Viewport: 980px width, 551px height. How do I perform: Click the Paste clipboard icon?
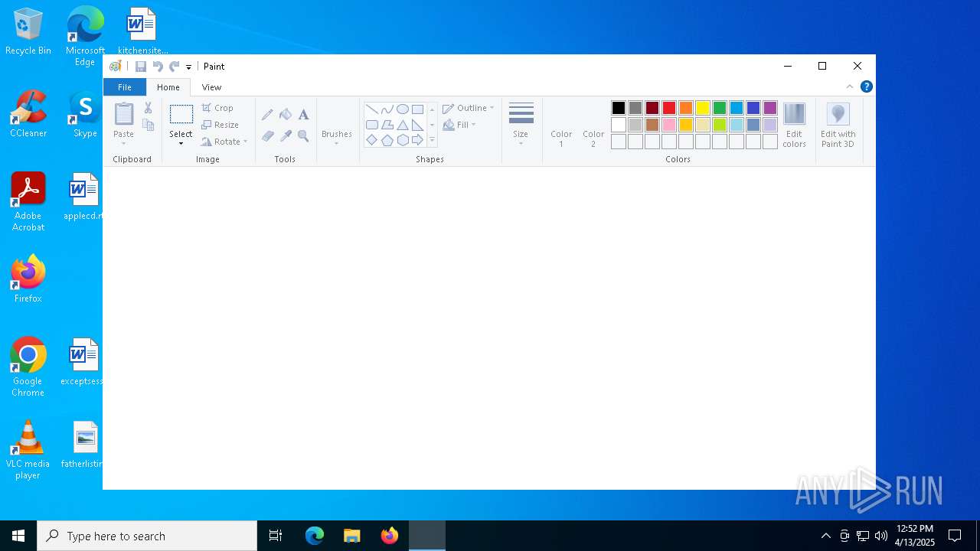[124, 114]
